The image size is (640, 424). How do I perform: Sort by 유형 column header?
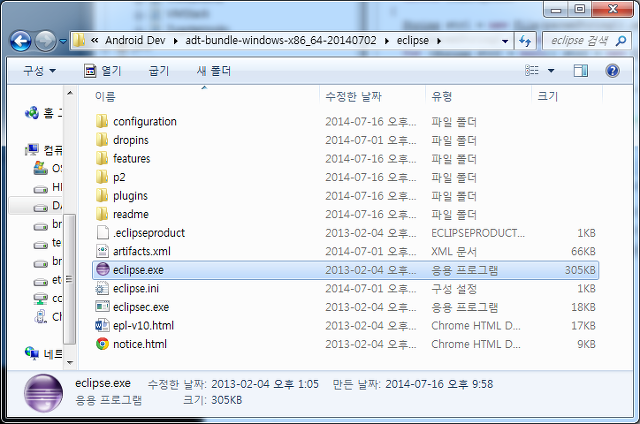pos(442,97)
